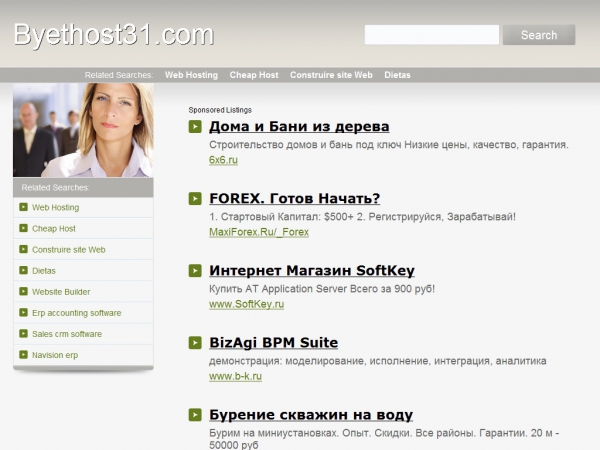Click the arrow icon next to Dietas in sidebar

(23, 270)
